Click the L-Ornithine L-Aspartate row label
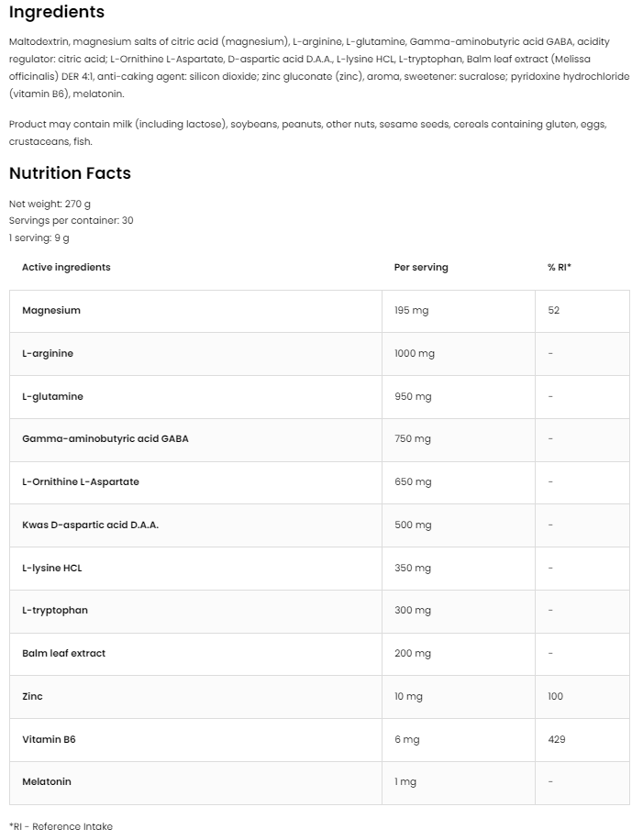643x840 pixels. pos(81,482)
